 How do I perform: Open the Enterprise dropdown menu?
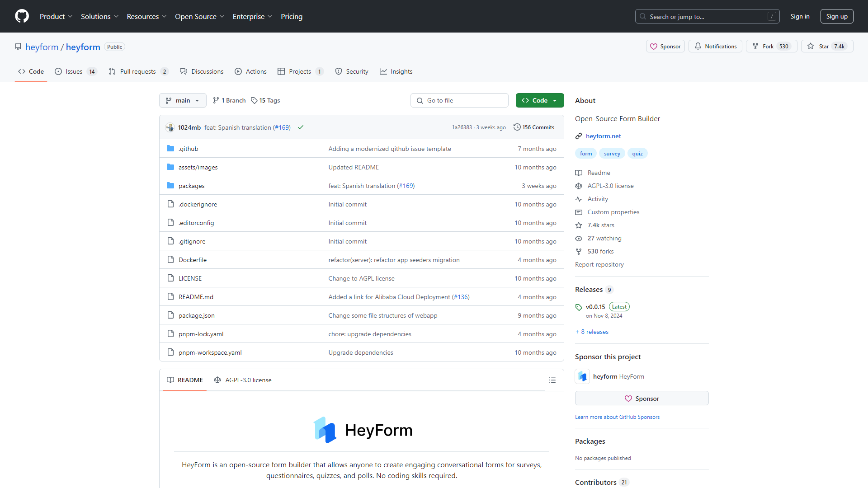pyautogui.click(x=252, y=16)
